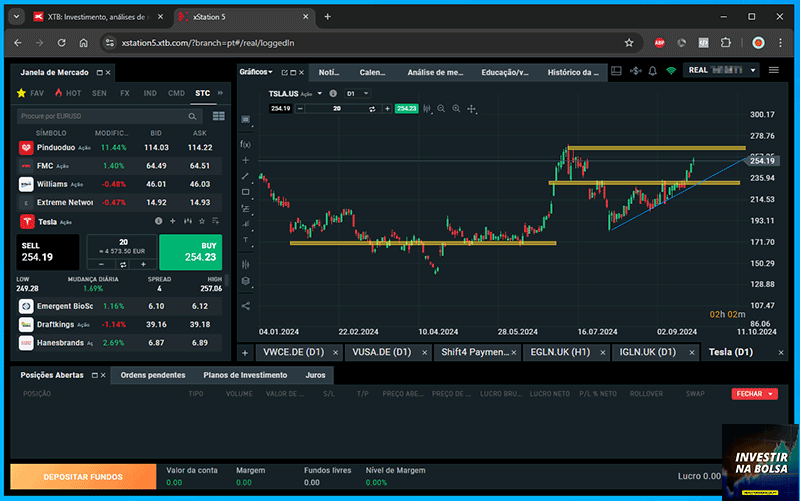Image resolution: width=800 pixels, height=501 pixels.
Task: Open the Juros tab
Action: coord(315,375)
